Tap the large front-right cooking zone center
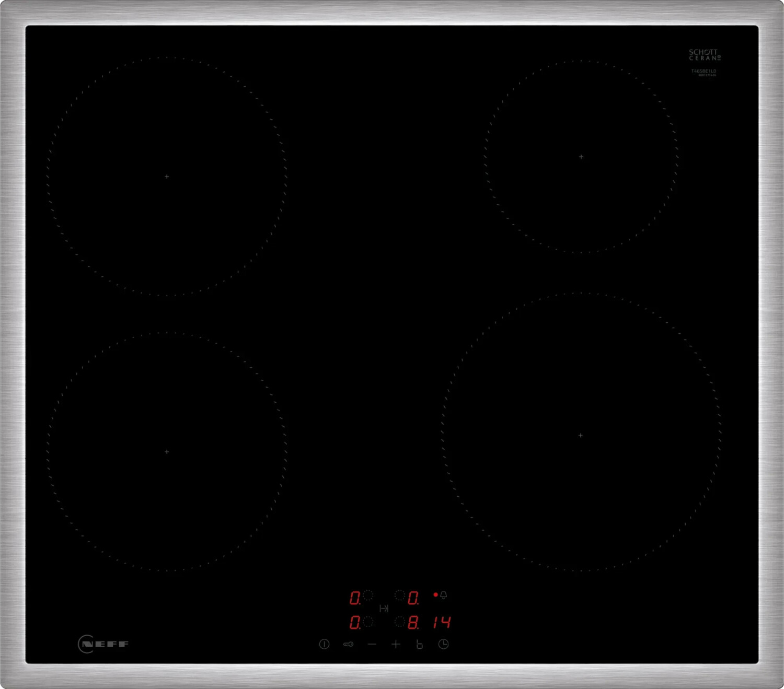The image size is (784, 689). 581,435
